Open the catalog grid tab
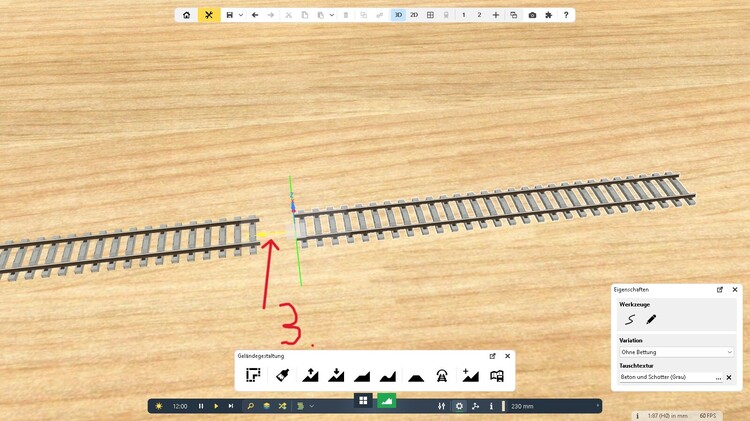This screenshot has width=750, height=421. (x=363, y=400)
